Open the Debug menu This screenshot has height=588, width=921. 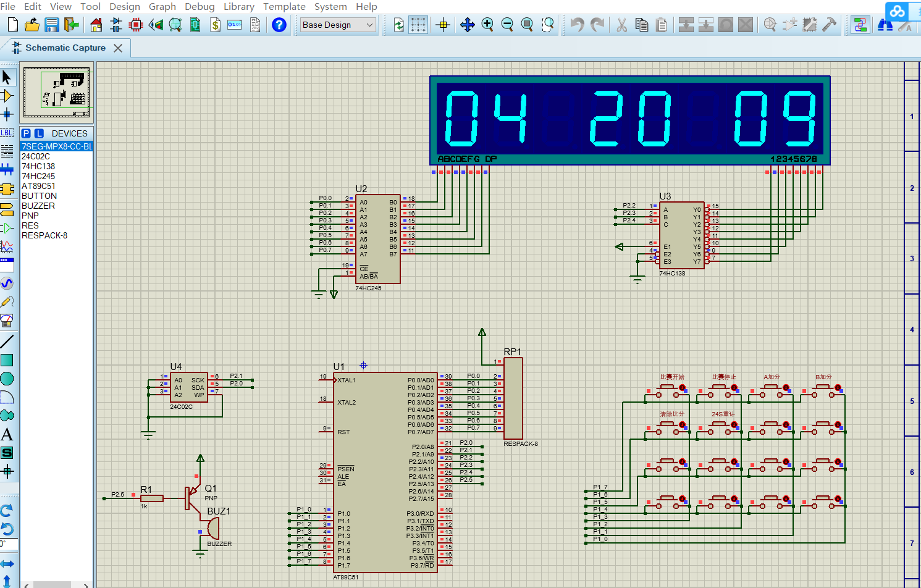200,6
